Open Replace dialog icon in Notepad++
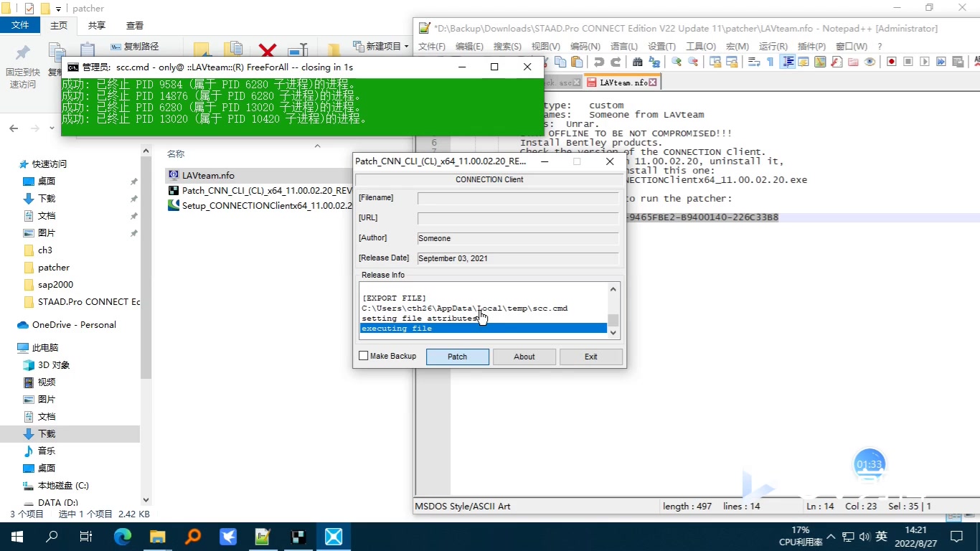The width and height of the screenshot is (980, 551). coord(654,62)
